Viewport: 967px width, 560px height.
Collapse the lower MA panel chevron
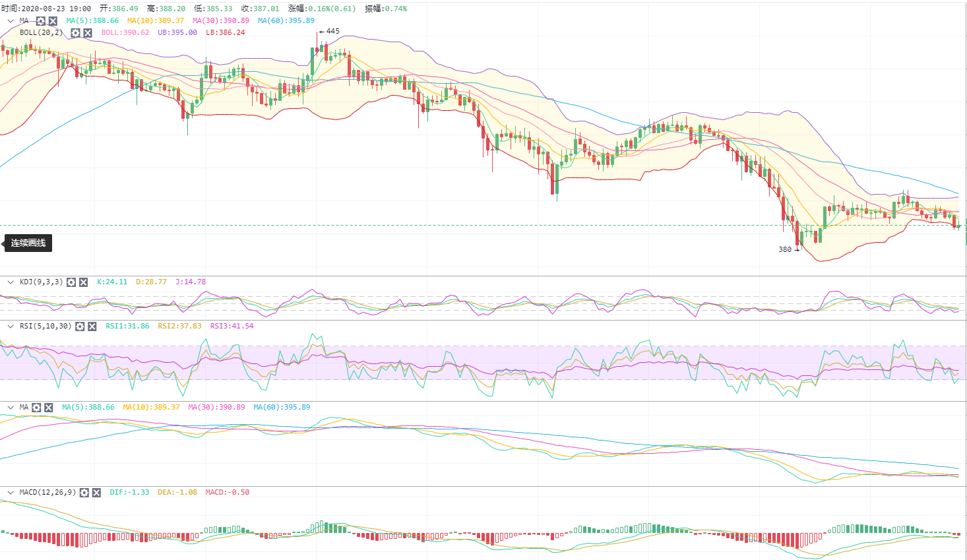pyautogui.click(x=11, y=408)
